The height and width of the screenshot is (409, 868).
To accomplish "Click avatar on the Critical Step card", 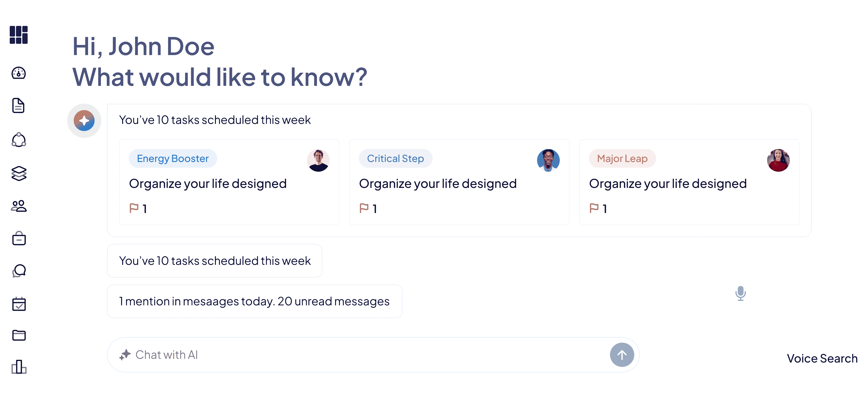I will 548,160.
